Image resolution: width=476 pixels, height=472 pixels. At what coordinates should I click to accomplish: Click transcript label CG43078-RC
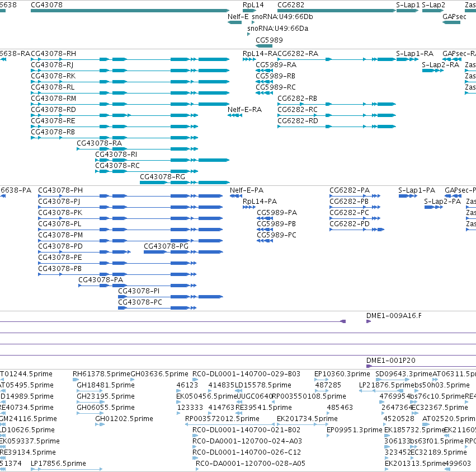click(x=117, y=166)
